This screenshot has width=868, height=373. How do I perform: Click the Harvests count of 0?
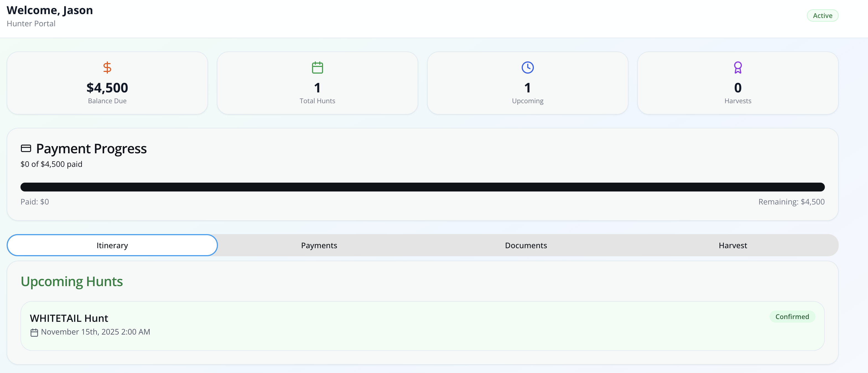pos(738,88)
